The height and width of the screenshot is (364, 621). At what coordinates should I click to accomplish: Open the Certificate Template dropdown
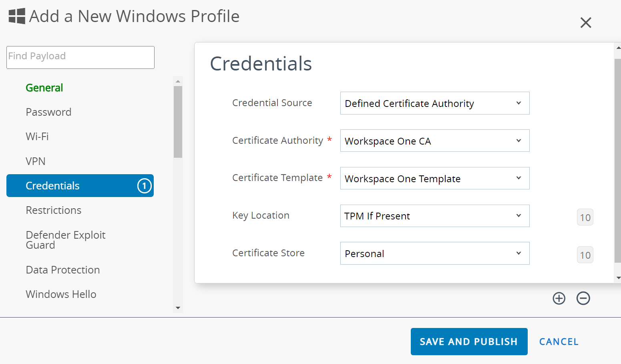pos(434,179)
